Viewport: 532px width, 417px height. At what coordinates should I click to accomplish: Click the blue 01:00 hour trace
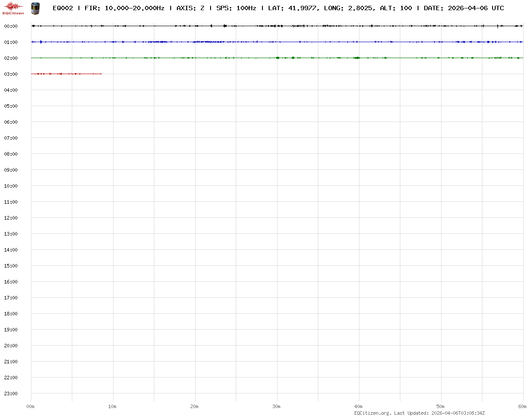266,42
